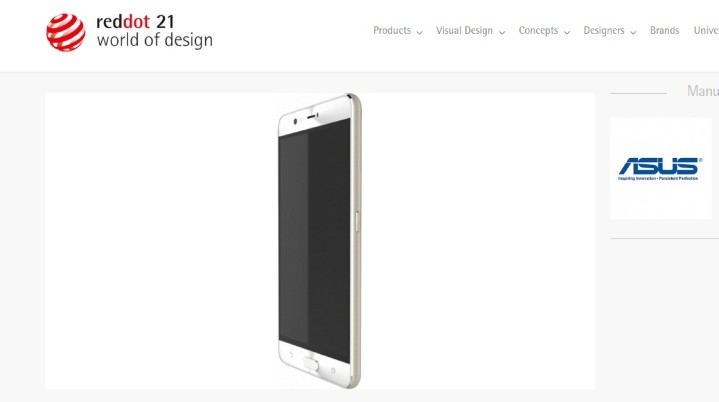Expand the chevron next to Visual Design

502,32
